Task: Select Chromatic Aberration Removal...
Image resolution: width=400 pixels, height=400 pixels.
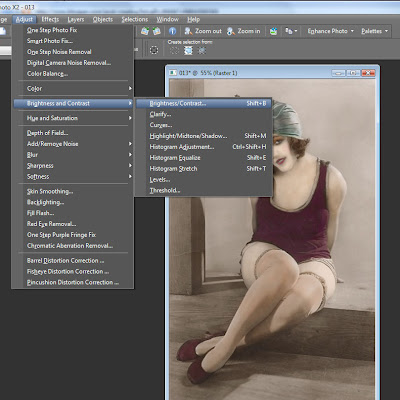Action: point(73,246)
